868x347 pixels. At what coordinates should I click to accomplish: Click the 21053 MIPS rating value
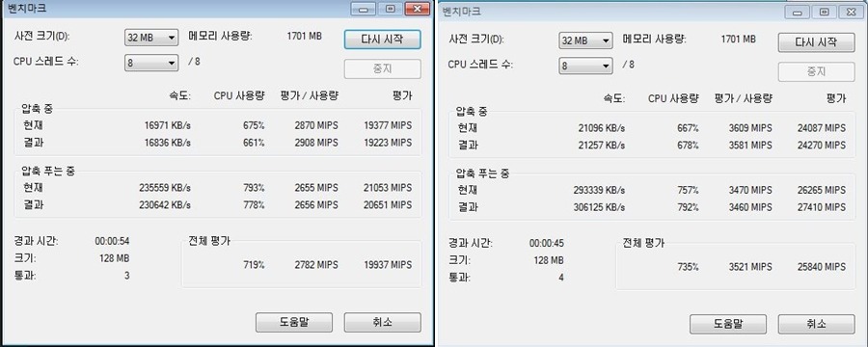tap(388, 188)
